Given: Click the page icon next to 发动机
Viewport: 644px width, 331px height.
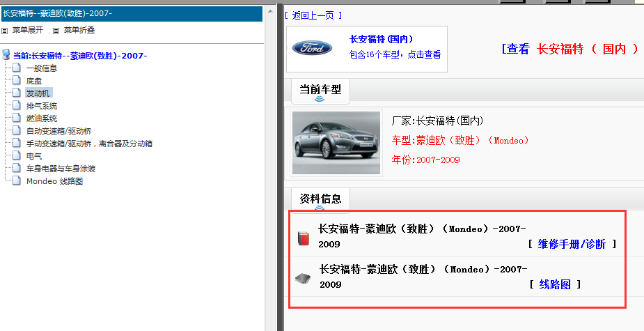Looking at the screenshot, I should [x=17, y=93].
